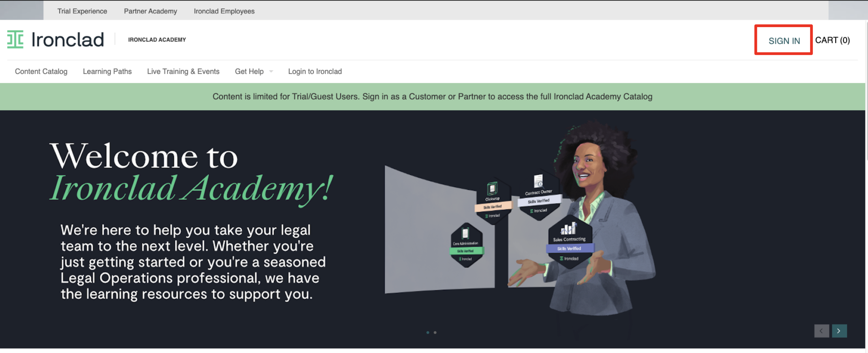Image resolution: width=868 pixels, height=353 pixels.
Task: Open Live Training & Events
Action: (183, 72)
